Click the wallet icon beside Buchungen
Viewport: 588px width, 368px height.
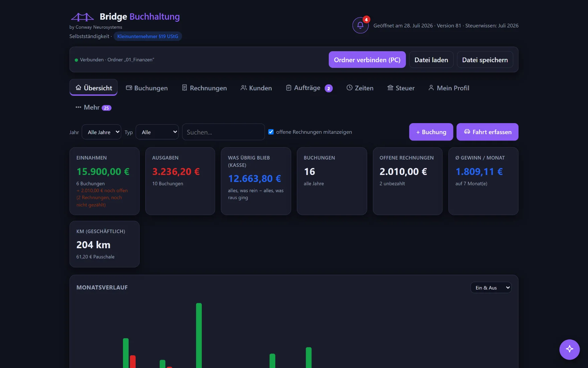129,88
